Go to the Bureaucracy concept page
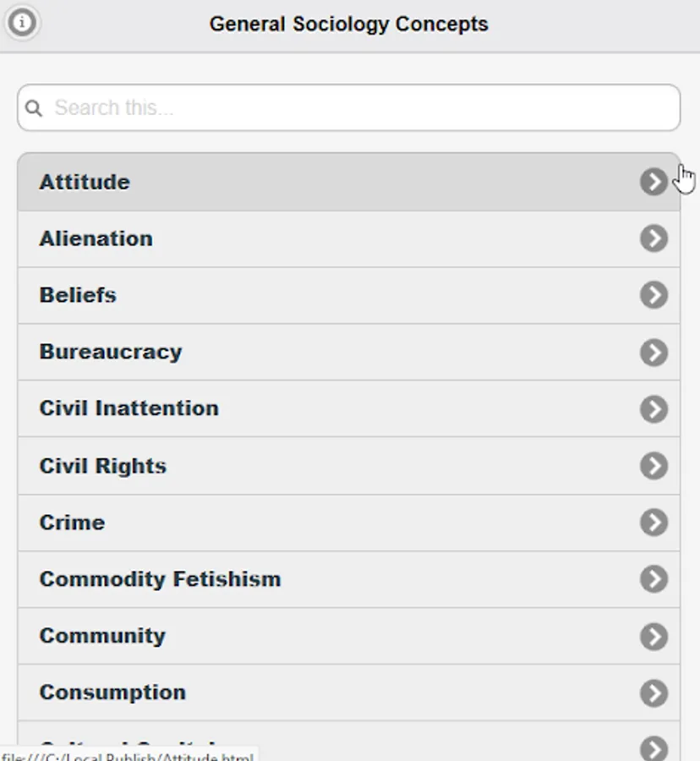The height and width of the screenshot is (761, 700). click(111, 352)
